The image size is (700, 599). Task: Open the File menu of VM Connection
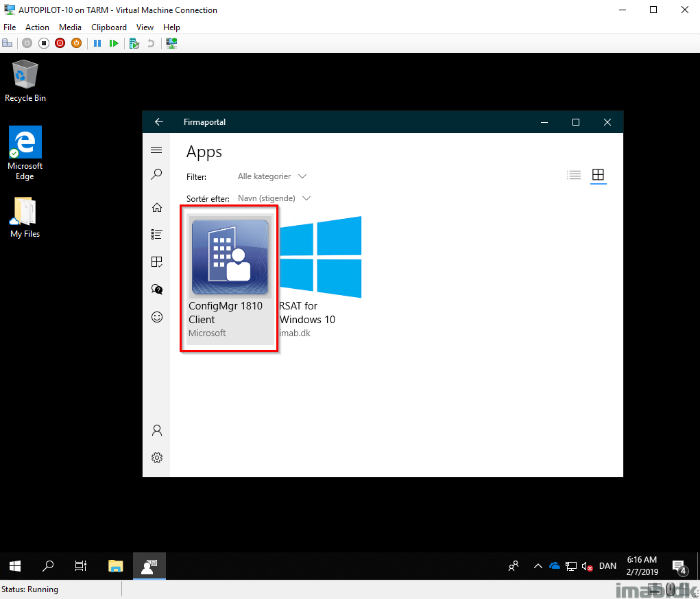[10, 27]
